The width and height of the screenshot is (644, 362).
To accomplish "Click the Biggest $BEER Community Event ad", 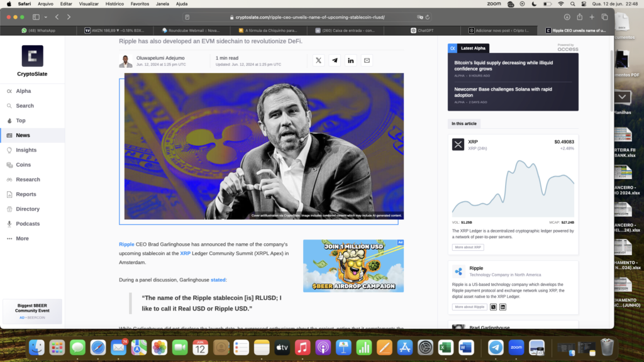I will (32, 312).
